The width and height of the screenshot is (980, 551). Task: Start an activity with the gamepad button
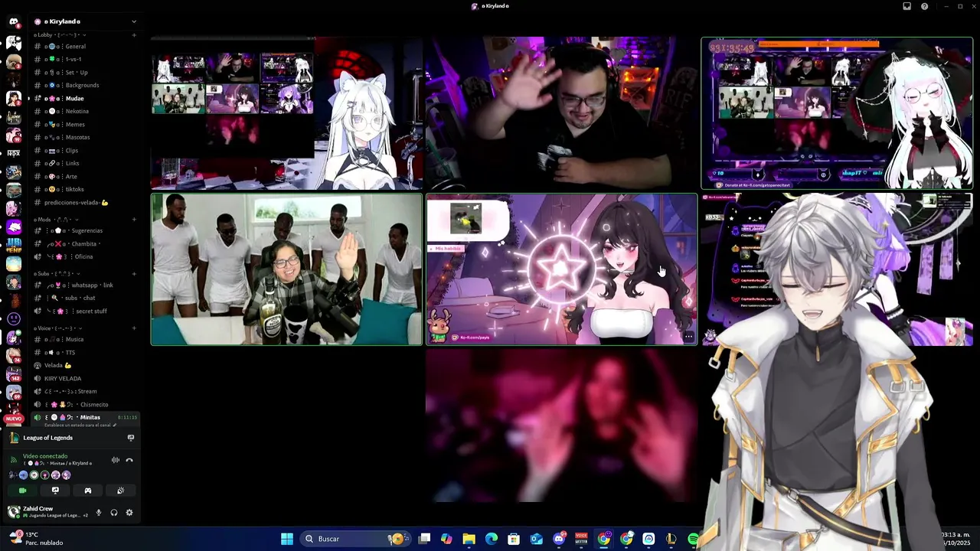point(87,491)
